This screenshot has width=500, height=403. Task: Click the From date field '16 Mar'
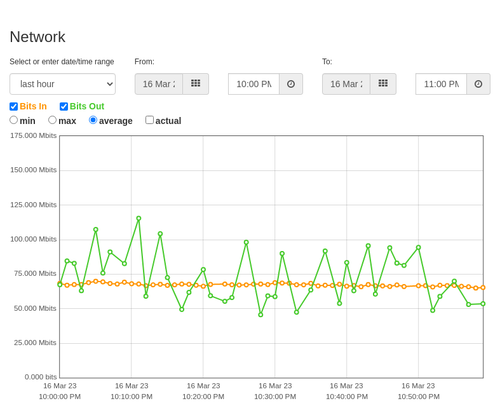159,84
